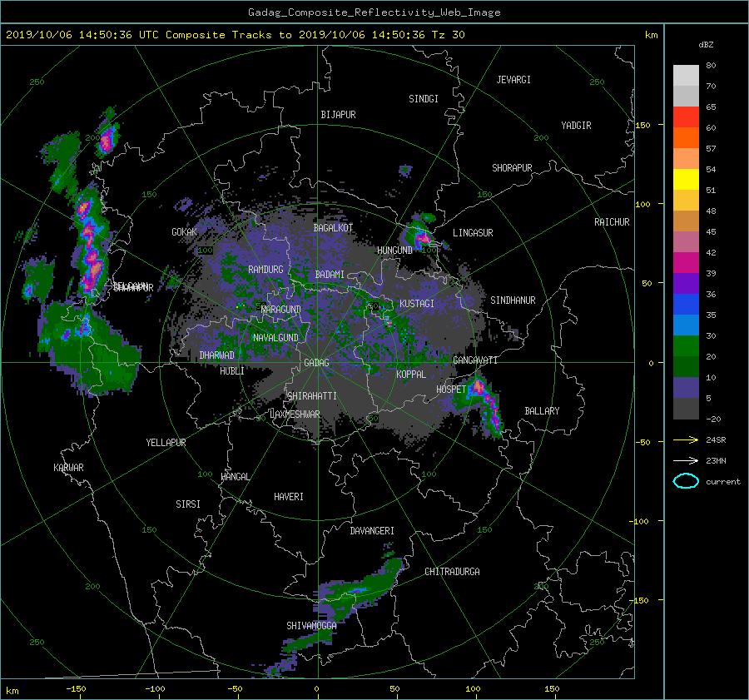Click the HUBLI city label
This screenshot has height=700, width=749.
[231, 370]
